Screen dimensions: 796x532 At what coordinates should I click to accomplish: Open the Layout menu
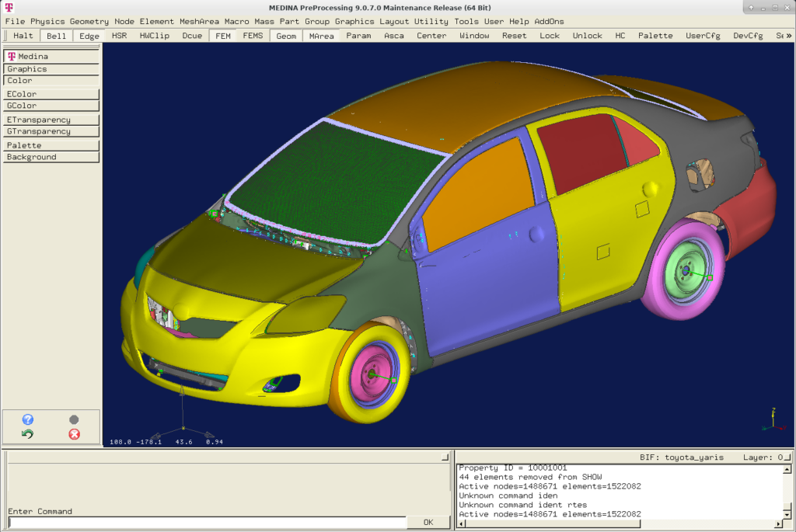click(394, 21)
